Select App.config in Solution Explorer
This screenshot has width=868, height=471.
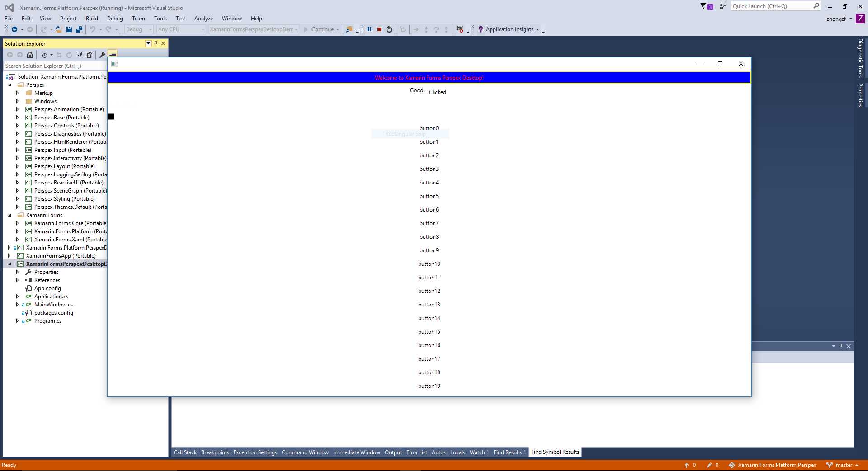[47, 288]
